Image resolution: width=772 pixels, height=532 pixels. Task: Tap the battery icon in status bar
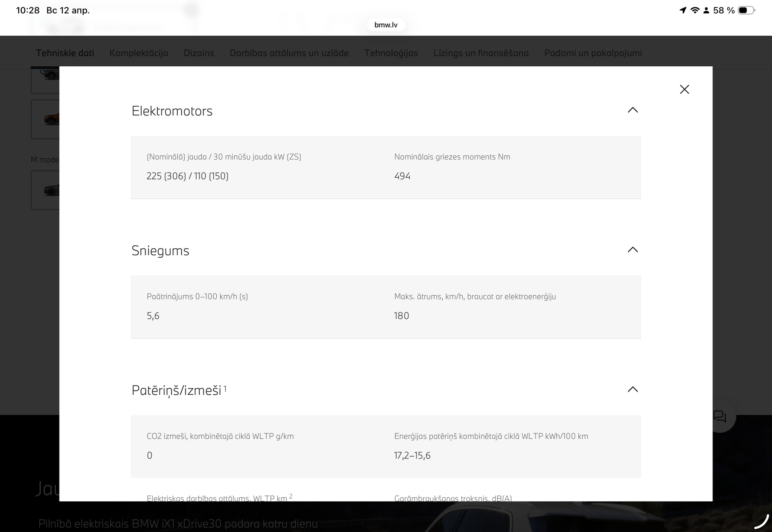pos(746,10)
